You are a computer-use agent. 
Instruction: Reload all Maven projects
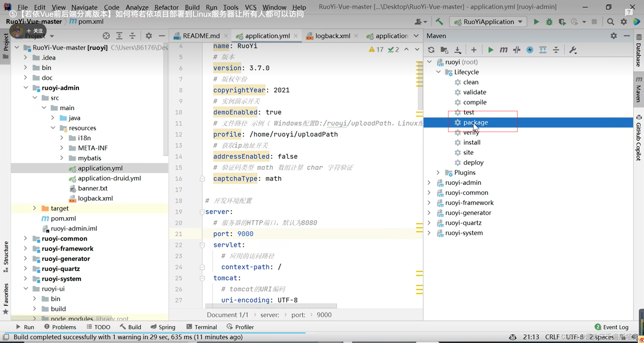(x=431, y=50)
